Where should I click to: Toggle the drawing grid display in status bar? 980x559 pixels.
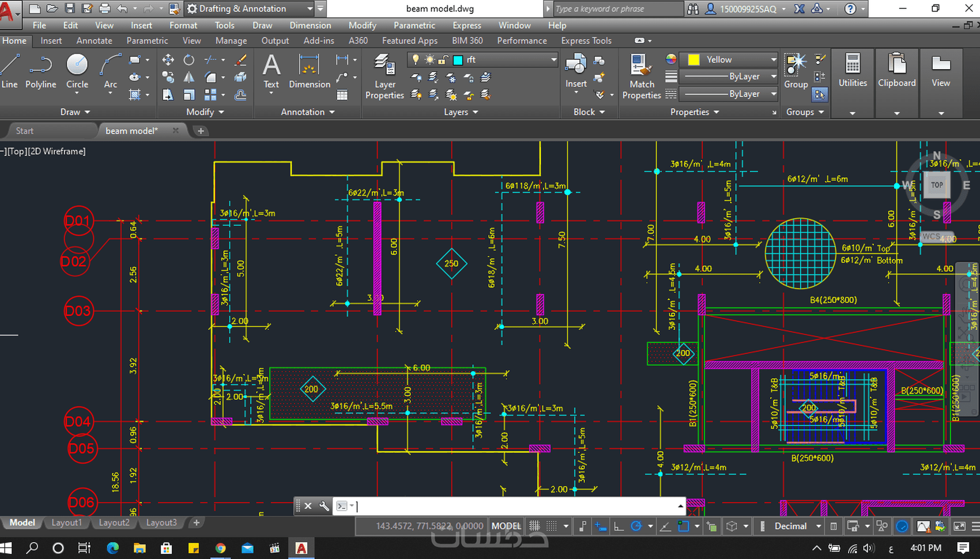pos(534,526)
